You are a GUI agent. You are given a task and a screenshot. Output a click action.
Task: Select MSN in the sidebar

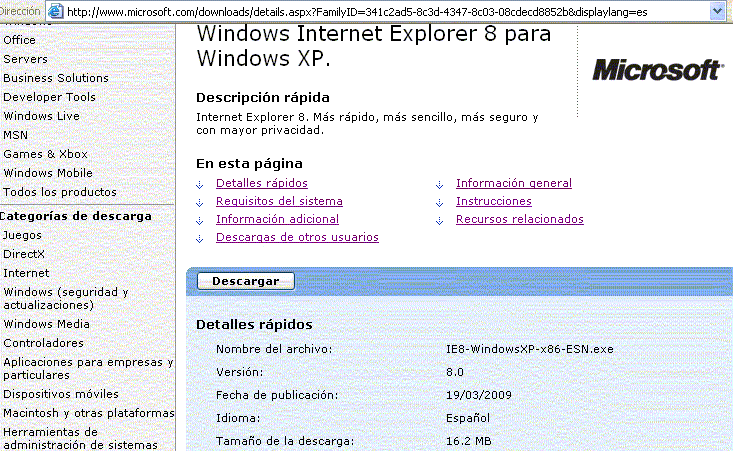[x=15, y=135]
